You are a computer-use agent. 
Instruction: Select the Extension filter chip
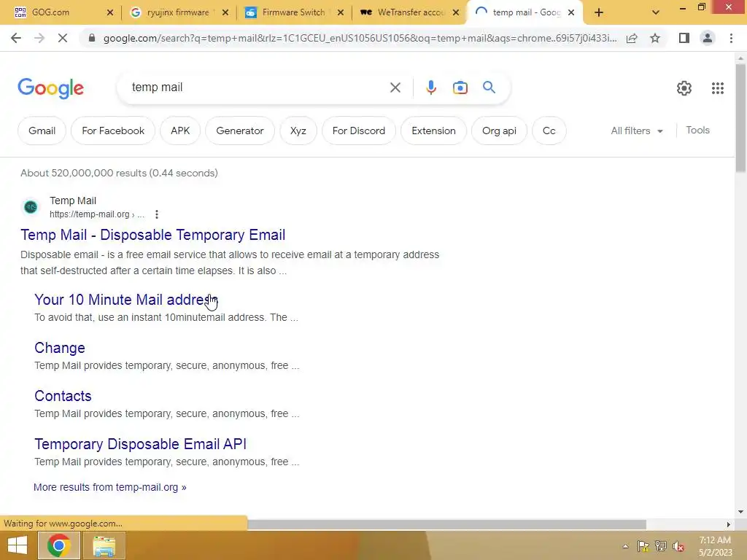click(433, 131)
